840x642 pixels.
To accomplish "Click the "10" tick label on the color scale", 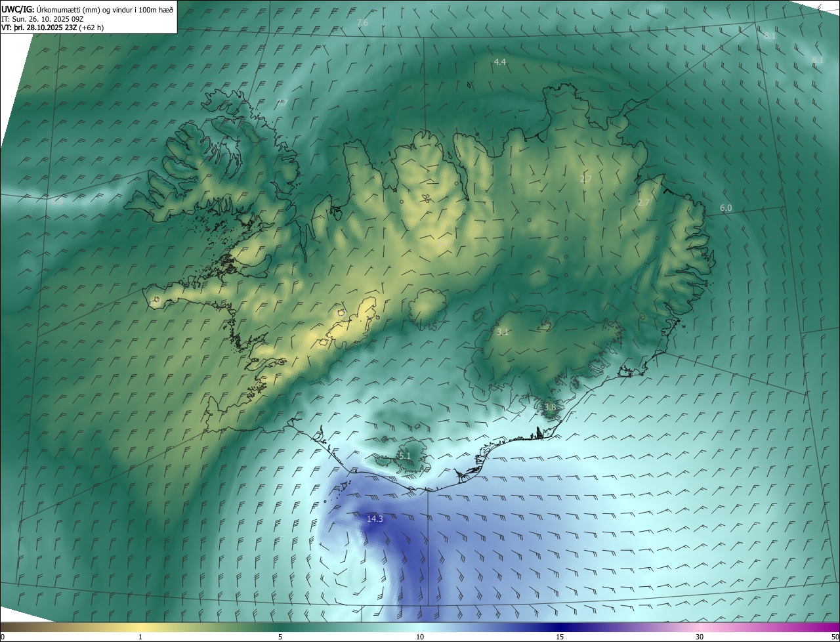I will 420,637.
